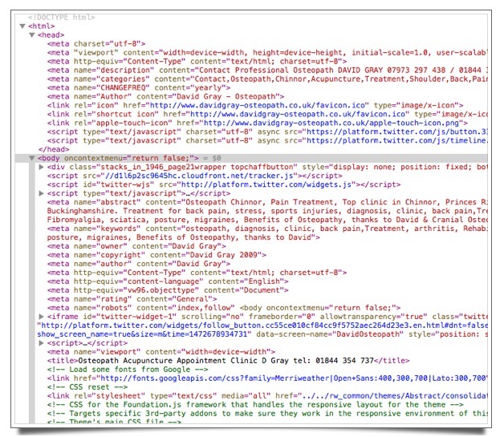The width and height of the screenshot is (504, 437).
Task: Select the title element row
Action: pyautogui.click(x=228, y=361)
